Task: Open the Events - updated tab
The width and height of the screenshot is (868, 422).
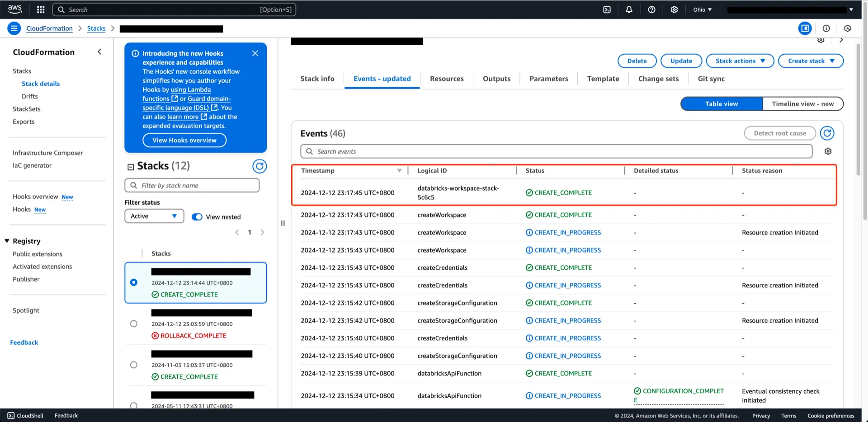Action: pos(382,79)
